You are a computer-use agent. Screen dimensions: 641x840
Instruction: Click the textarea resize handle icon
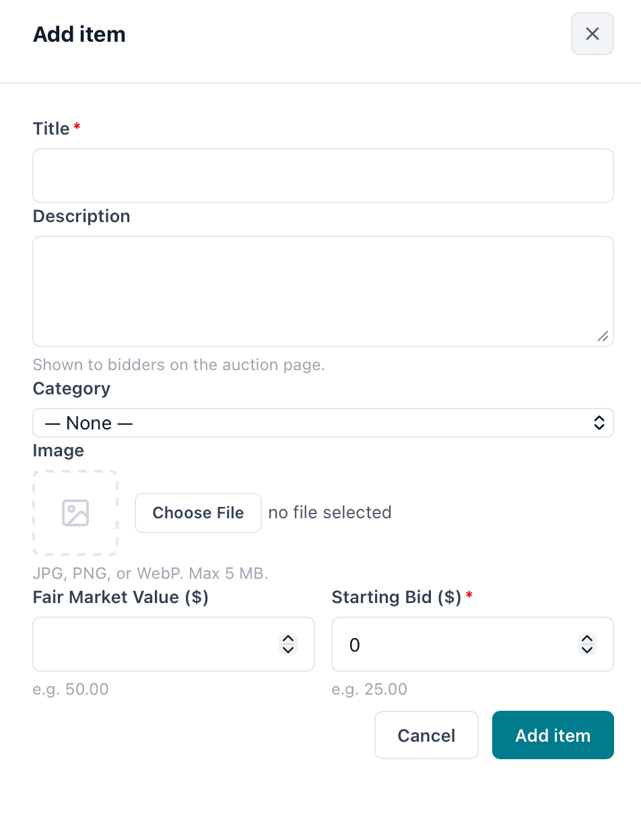(x=603, y=337)
